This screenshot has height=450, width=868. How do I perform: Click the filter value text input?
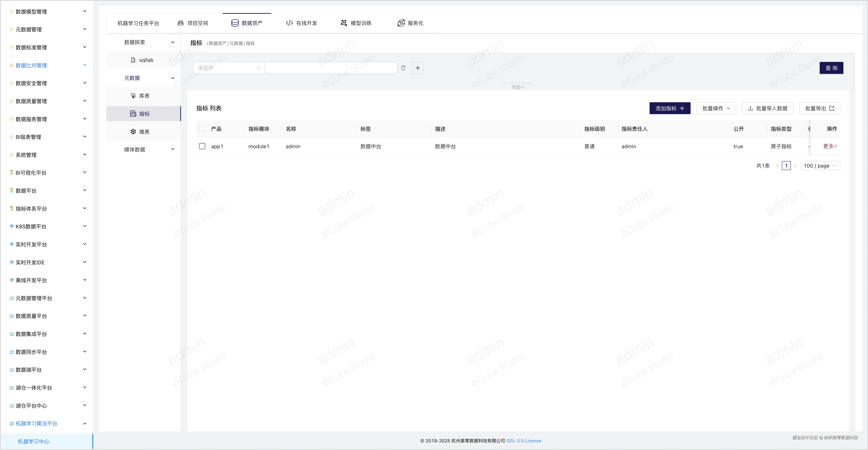(330, 68)
